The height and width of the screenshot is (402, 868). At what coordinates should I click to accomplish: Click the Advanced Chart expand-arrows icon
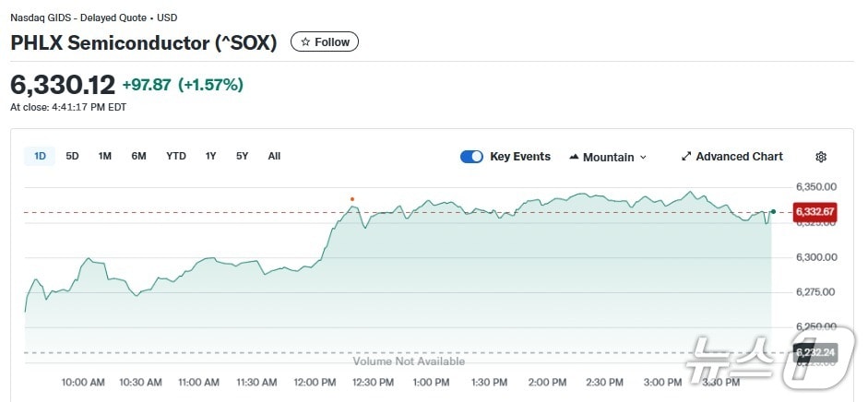[685, 157]
